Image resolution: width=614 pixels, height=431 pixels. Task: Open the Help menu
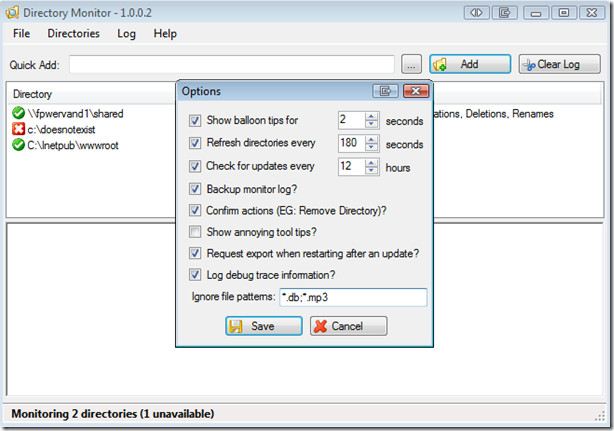coord(165,34)
